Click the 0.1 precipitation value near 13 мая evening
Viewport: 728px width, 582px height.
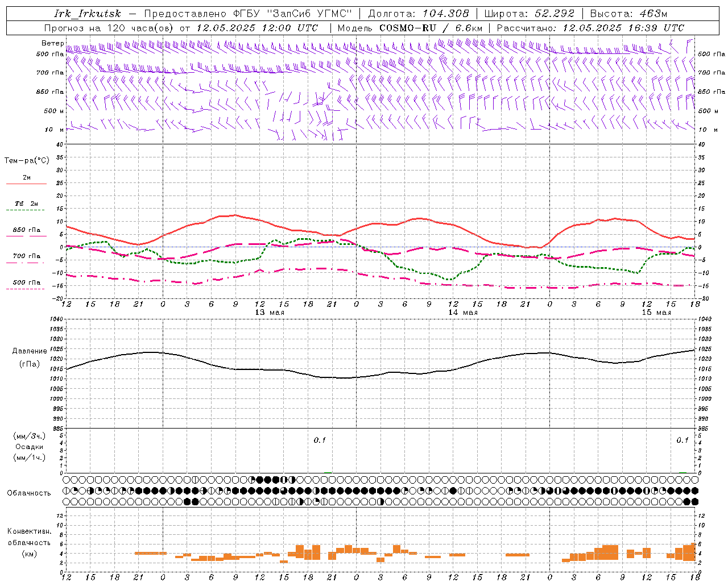[320, 440]
